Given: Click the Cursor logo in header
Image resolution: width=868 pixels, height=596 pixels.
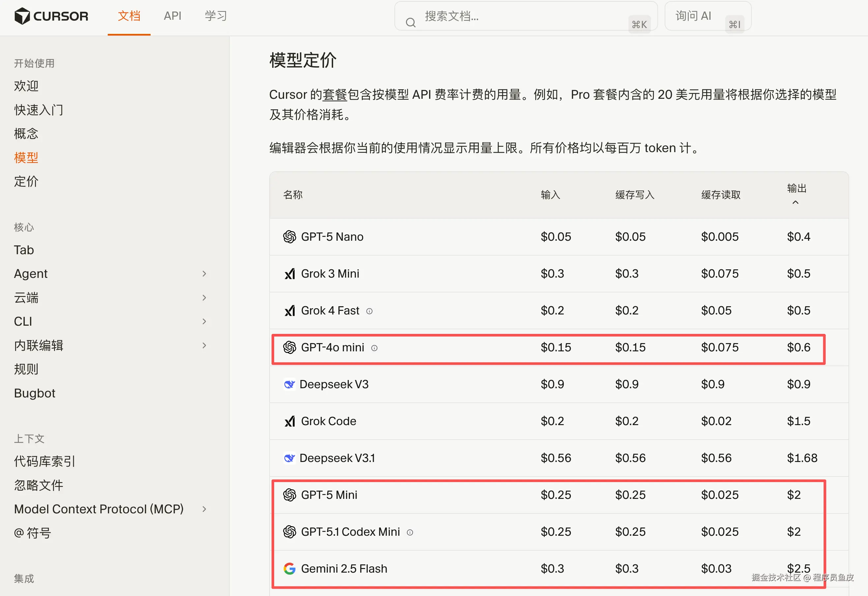Looking at the screenshot, I should 51,16.
